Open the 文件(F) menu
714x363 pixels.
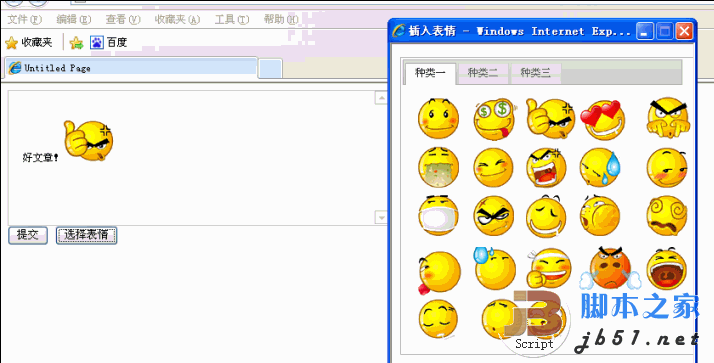click(x=25, y=19)
